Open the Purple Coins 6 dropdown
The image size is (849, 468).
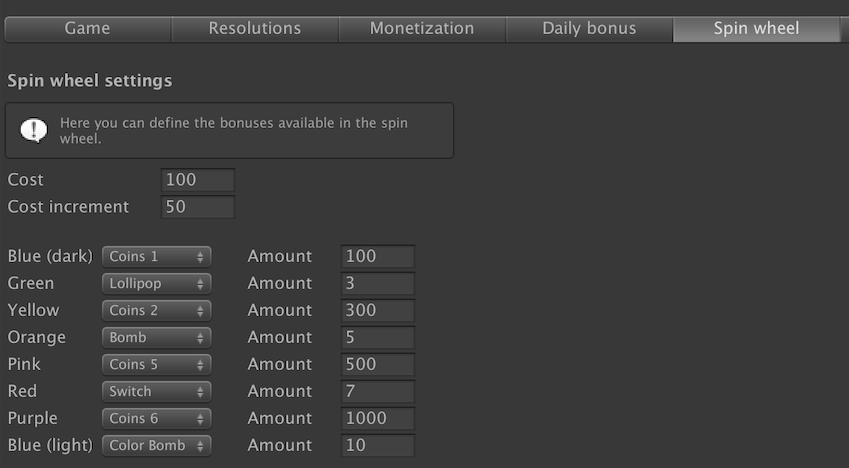click(156, 419)
